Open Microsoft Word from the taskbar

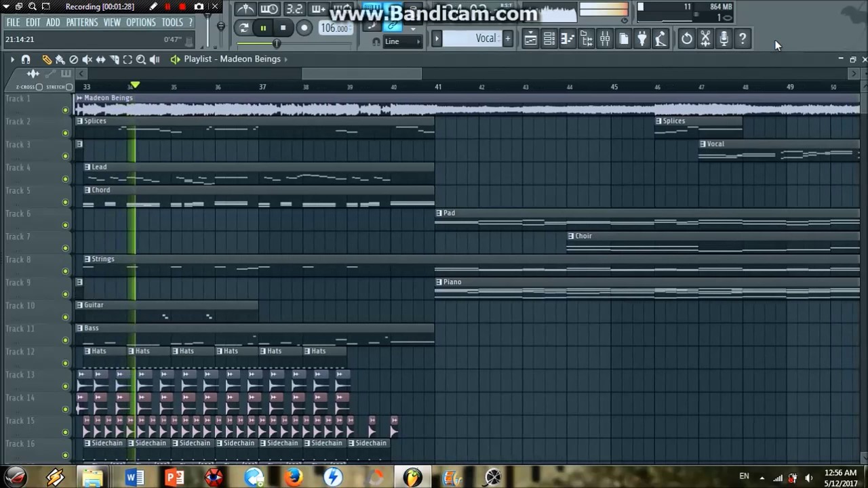[x=134, y=477]
